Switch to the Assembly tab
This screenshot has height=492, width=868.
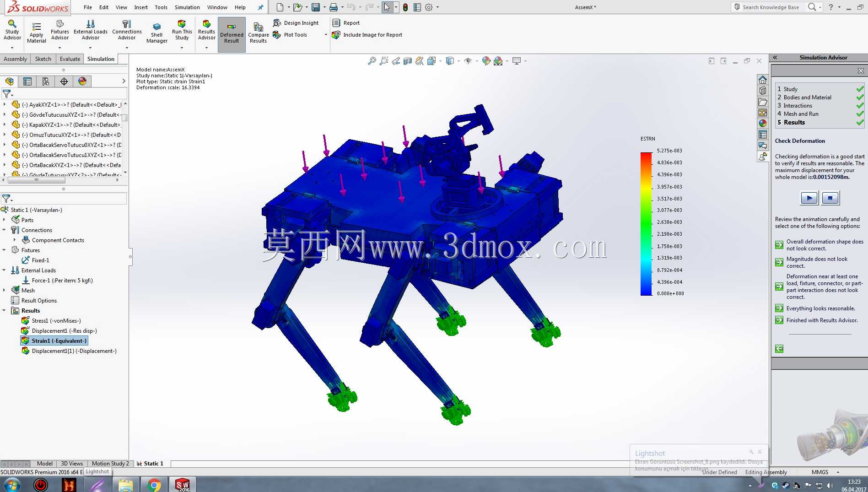pos(15,59)
